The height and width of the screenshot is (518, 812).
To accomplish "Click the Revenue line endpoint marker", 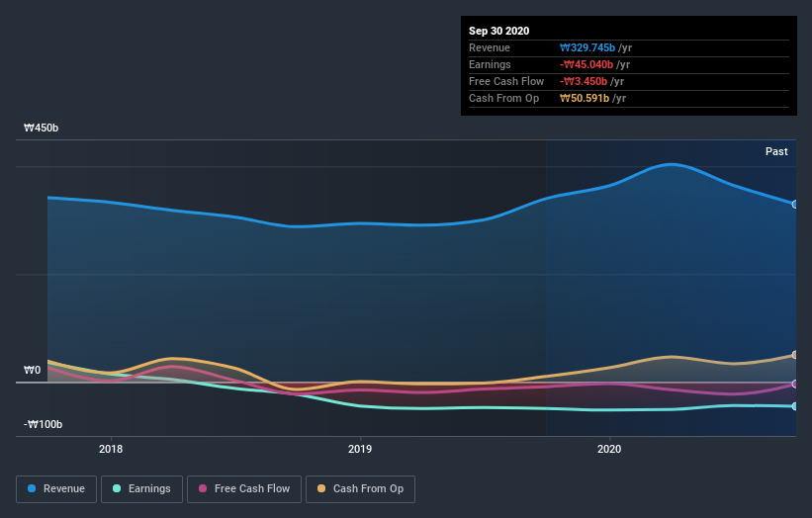I will click(795, 205).
